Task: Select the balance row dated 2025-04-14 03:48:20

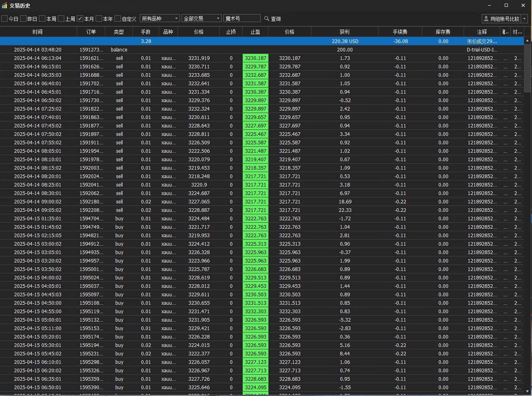Action: click(x=262, y=50)
